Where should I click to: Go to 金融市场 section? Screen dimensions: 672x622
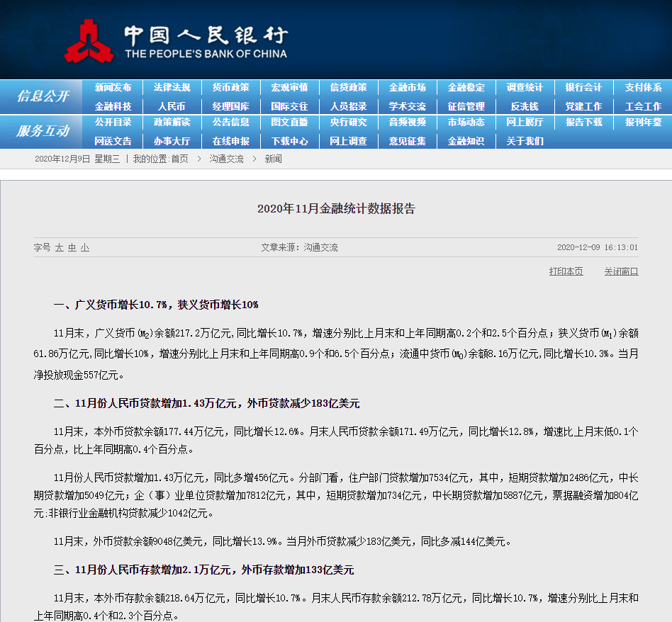408,87
